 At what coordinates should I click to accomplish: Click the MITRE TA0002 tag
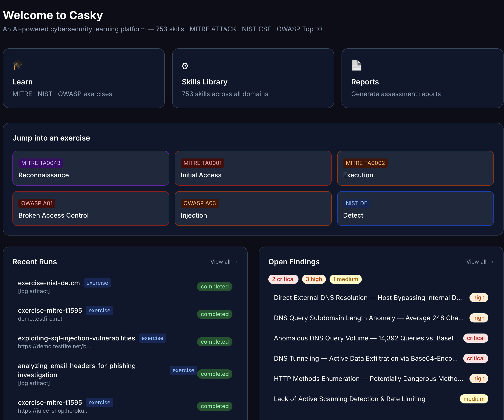pyautogui.click(x=365, y=163)
